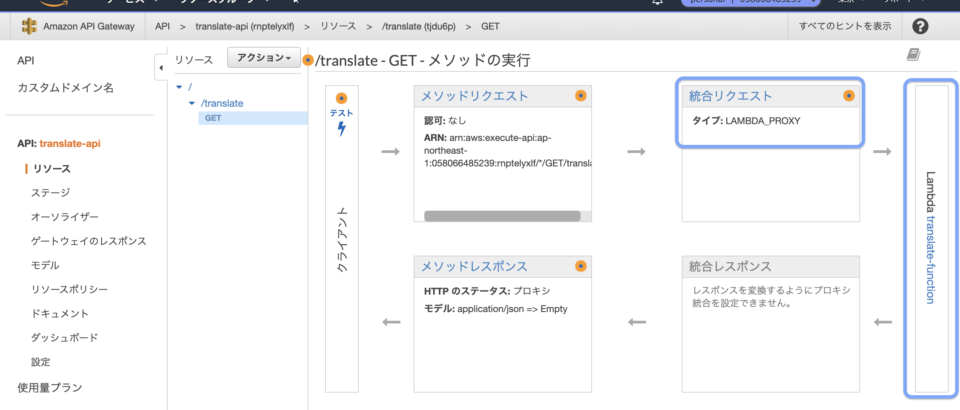
Task: Open the 統合リクエスト link
Action: (x=730, y=95)
